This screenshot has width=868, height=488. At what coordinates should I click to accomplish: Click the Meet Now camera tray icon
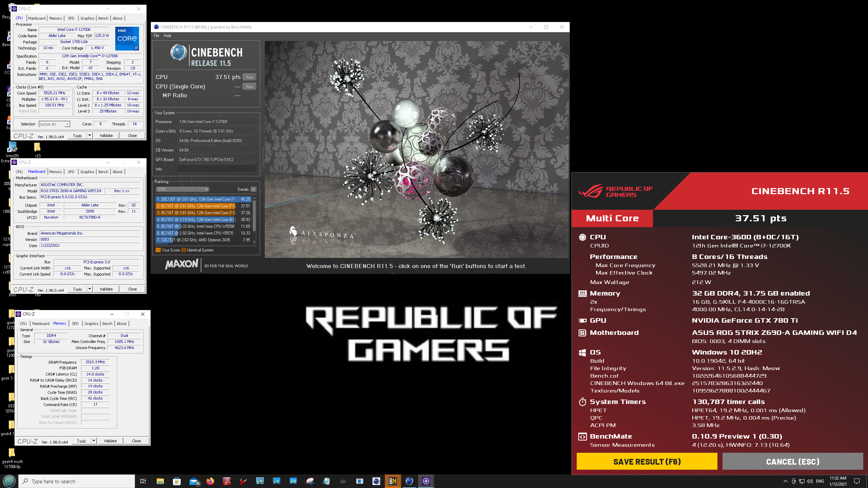pos(794,481)
